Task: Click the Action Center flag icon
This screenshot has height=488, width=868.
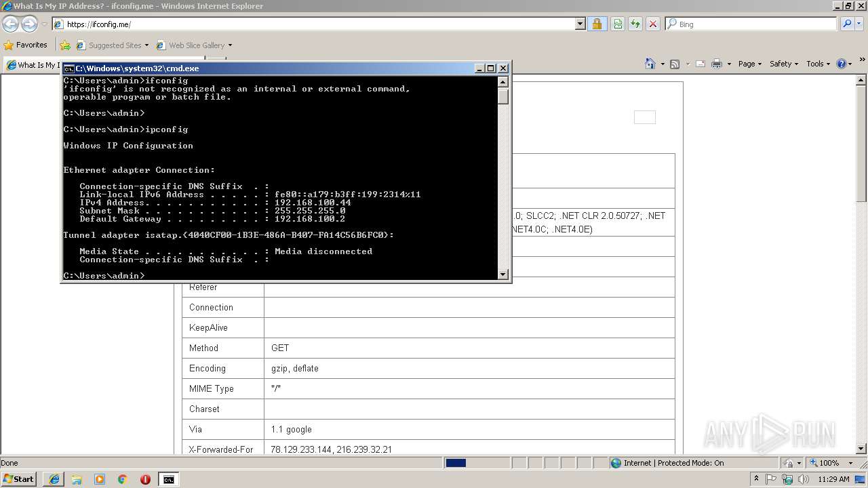Action: click(771, 479)
